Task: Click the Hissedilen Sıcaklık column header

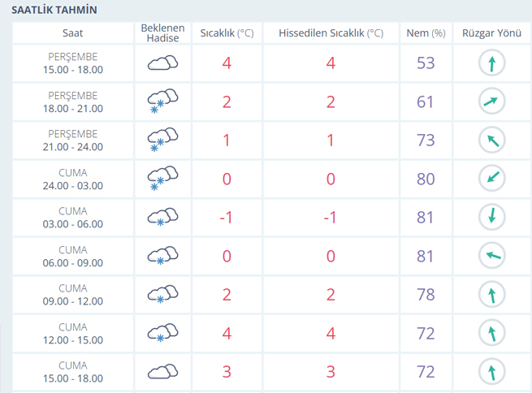Action: [331, 33]
